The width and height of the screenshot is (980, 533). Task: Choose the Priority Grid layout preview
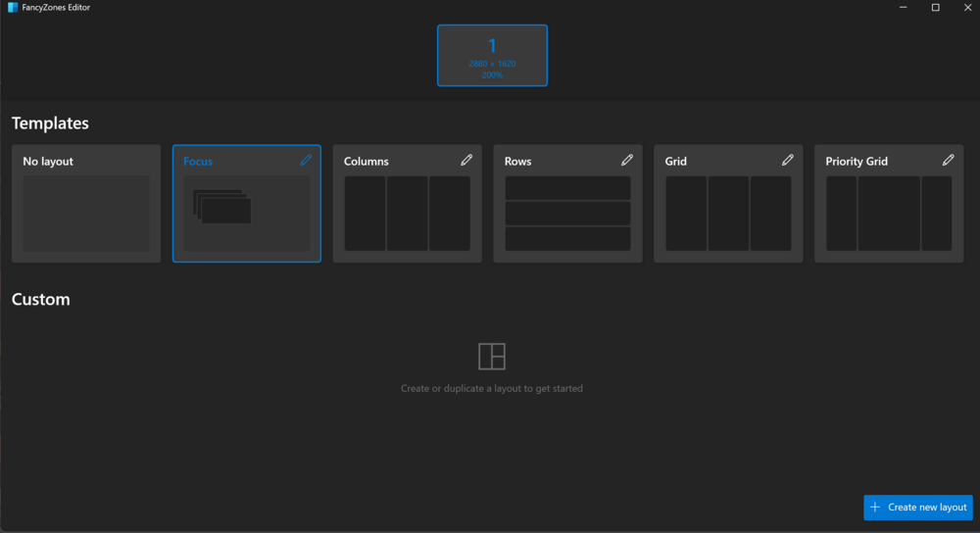click(x=889, y=213)
